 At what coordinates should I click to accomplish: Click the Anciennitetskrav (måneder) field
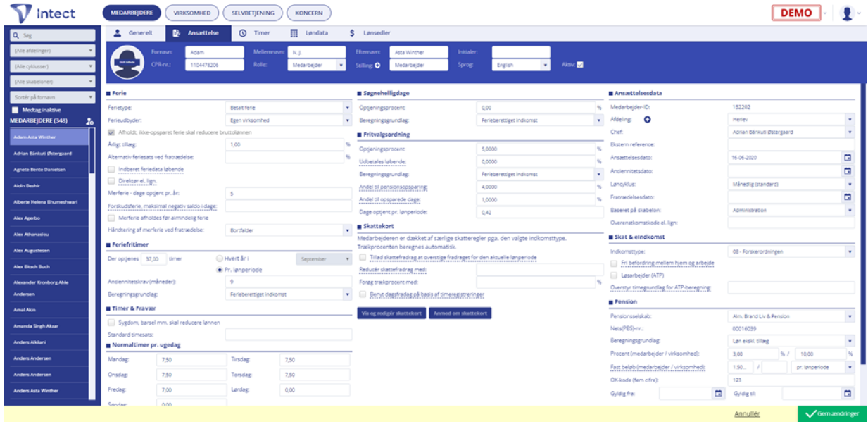pos(289,282)
